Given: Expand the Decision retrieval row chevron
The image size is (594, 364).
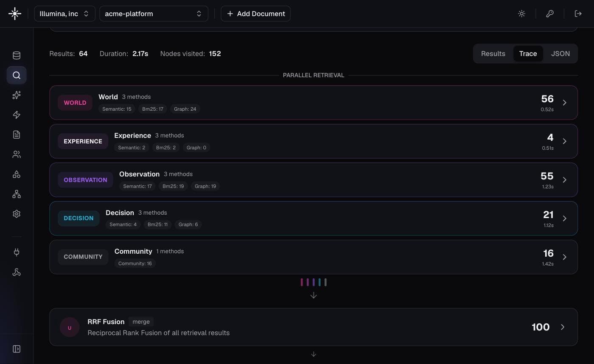Looking at the screenshot, I should click(565, 218).
